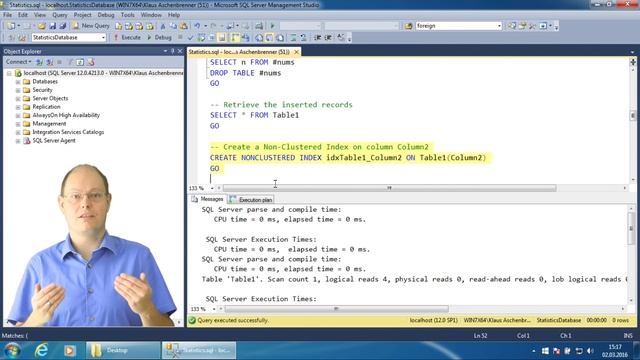Screen dimensions: 640x360
Task: Close the Object Explorer panel
Action: 180,51
